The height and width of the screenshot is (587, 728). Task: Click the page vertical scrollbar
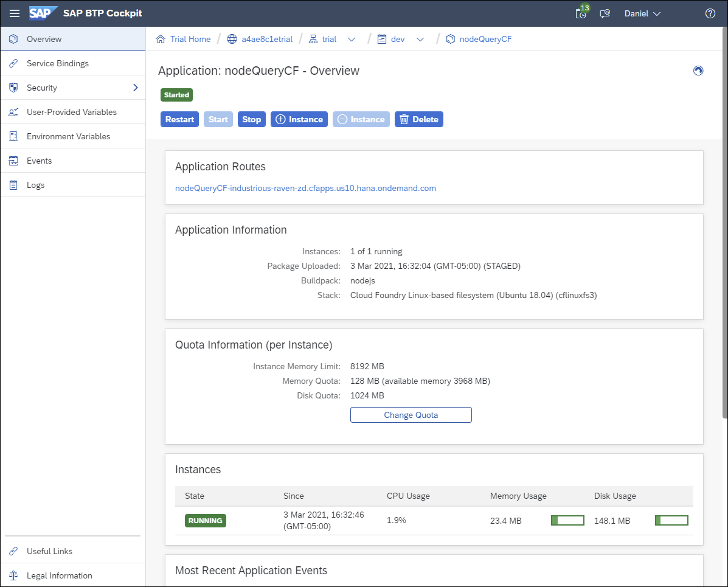coord(725,223)
